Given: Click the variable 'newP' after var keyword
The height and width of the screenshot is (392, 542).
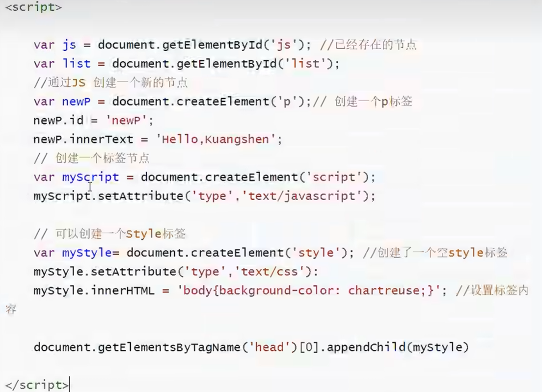Looking at the screenshot, I should pyautogui.click(x=77, y=102).
